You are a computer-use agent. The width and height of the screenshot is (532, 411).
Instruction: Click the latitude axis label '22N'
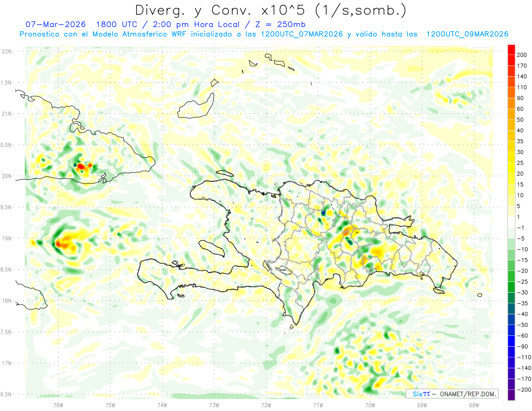point(7,51)
